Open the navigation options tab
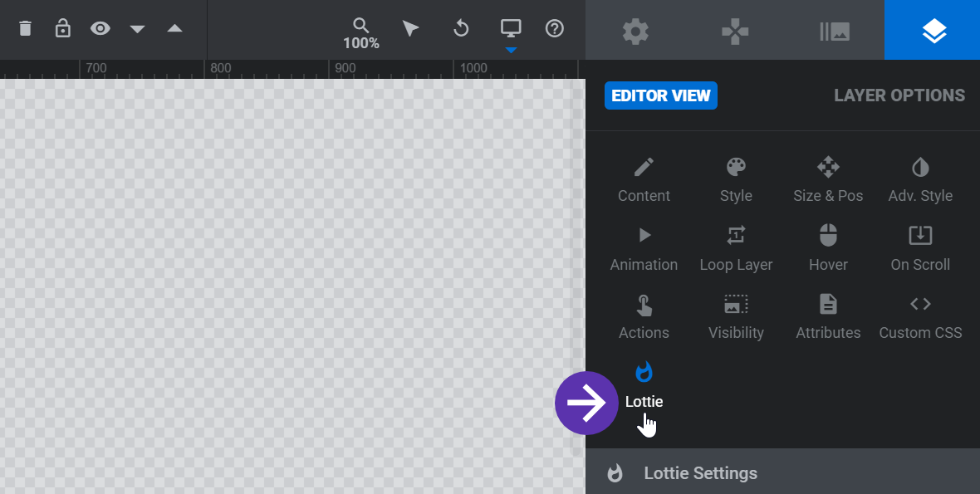The height and width of the screenshot is (494, 980). 735,32
